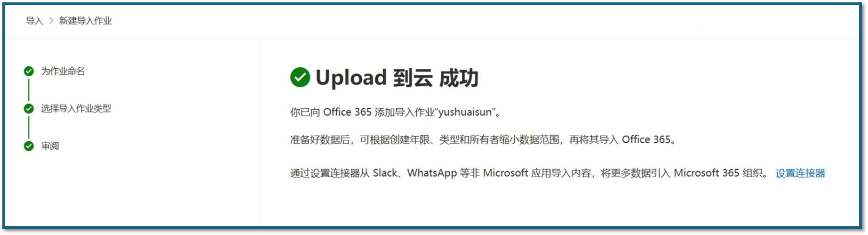
Task: Click the sentence starting 你已向 Office 365
Action: [396, 112]
